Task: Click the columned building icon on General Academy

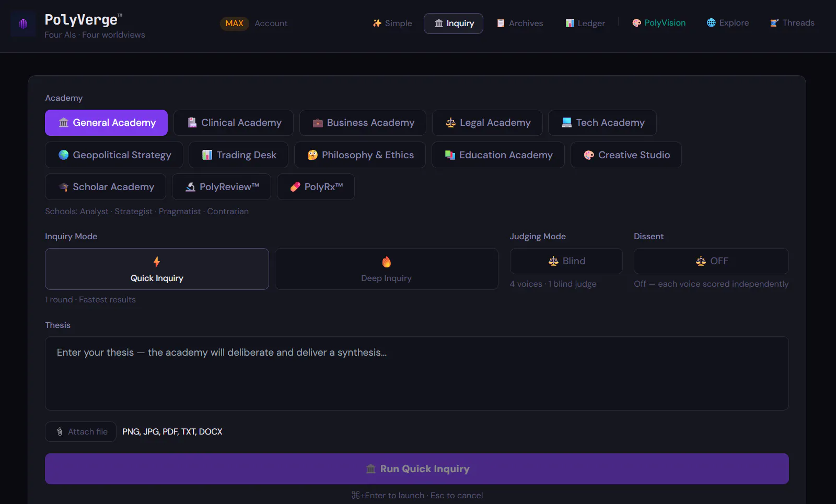Action: coord(64,123)
